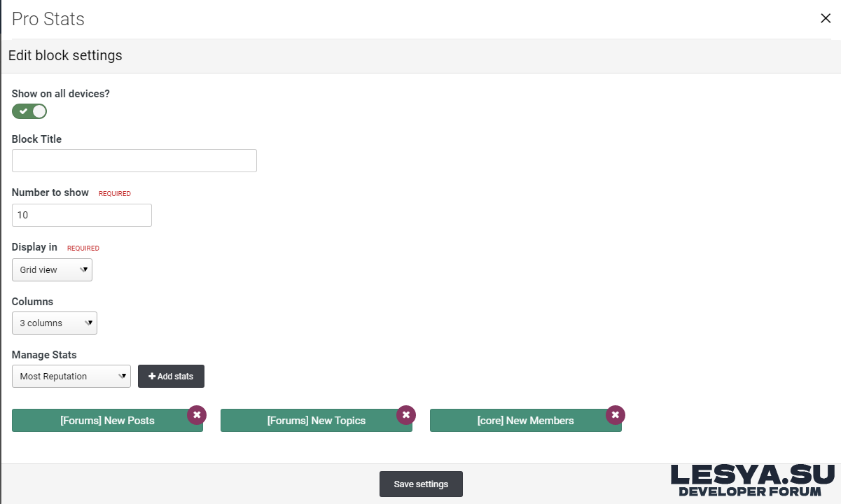
Task: Click the Save settings button
Action: tap(421, 484)
